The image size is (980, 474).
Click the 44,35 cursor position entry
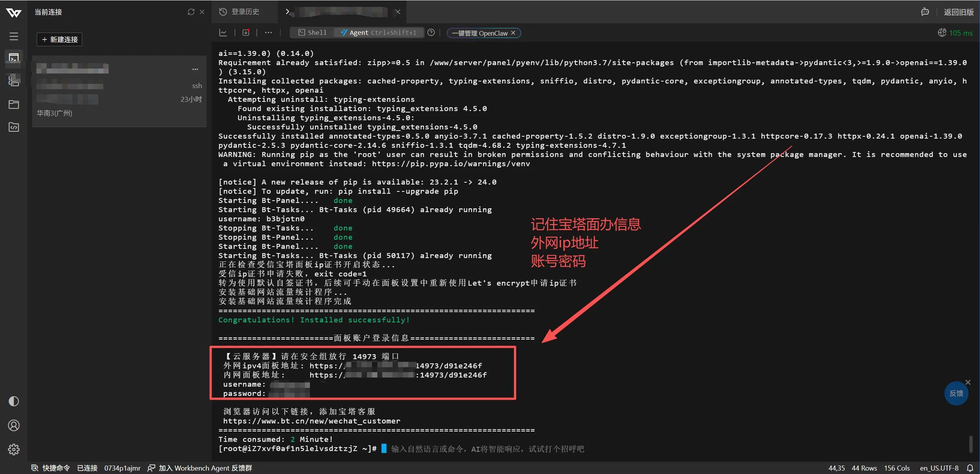coord(837,468)
